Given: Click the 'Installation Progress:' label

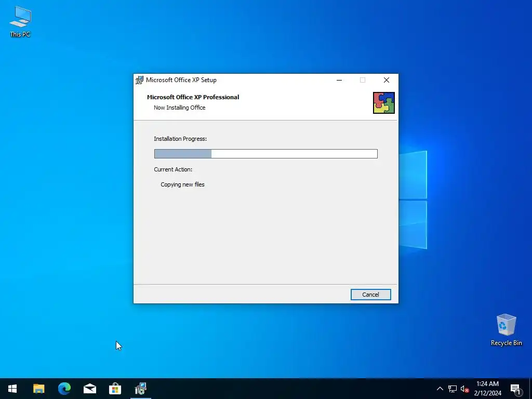Looking at the screenshot, I should (180, 139).
